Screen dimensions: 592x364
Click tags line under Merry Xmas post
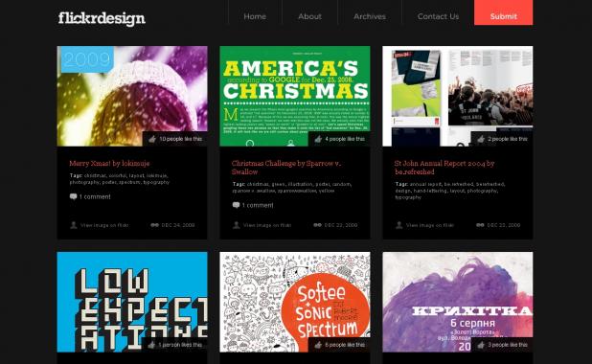click(x=120, y=179)
